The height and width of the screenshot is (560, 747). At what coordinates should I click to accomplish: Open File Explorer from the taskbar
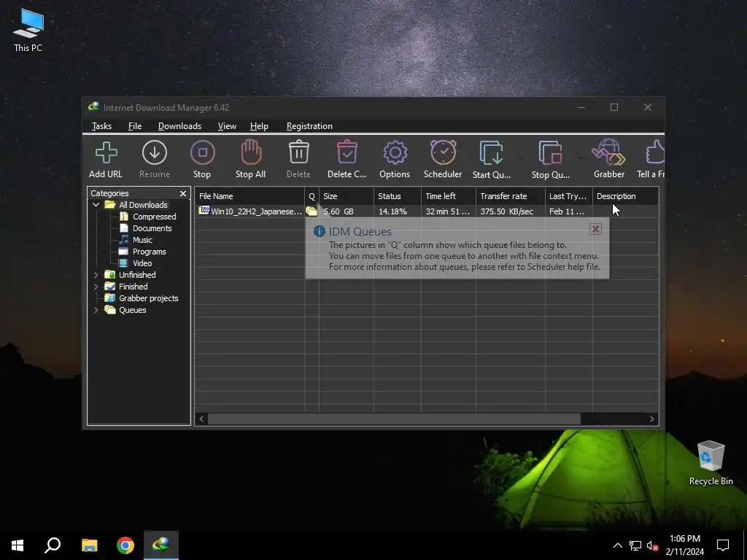(x=89, y=545)
